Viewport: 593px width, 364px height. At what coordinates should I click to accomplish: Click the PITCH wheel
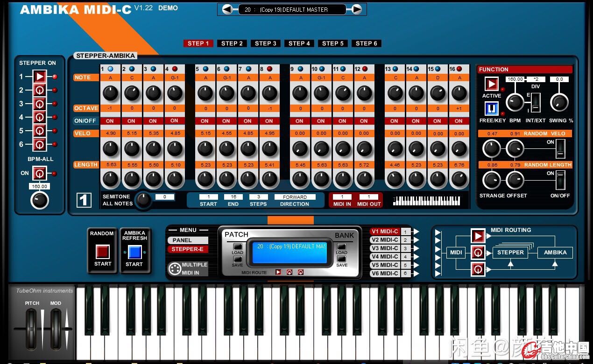[x=32, y=329]
